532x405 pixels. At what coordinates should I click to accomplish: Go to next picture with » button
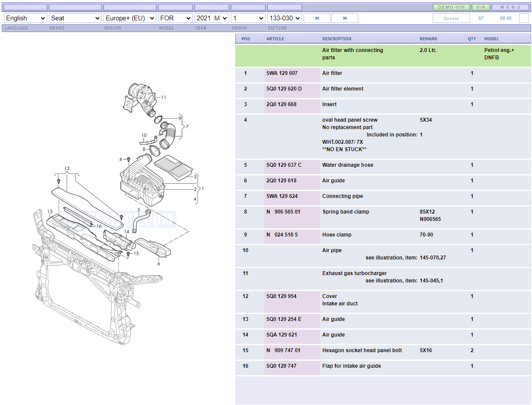345,18
